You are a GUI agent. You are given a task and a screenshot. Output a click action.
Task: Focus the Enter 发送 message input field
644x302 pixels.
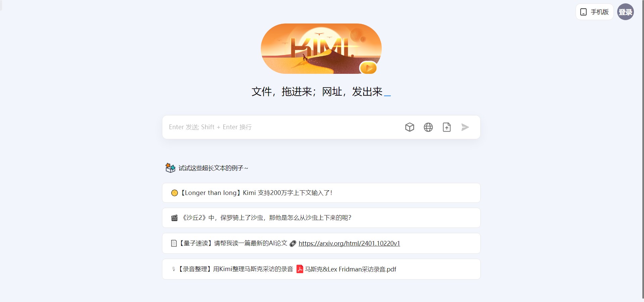pos(283,127)
